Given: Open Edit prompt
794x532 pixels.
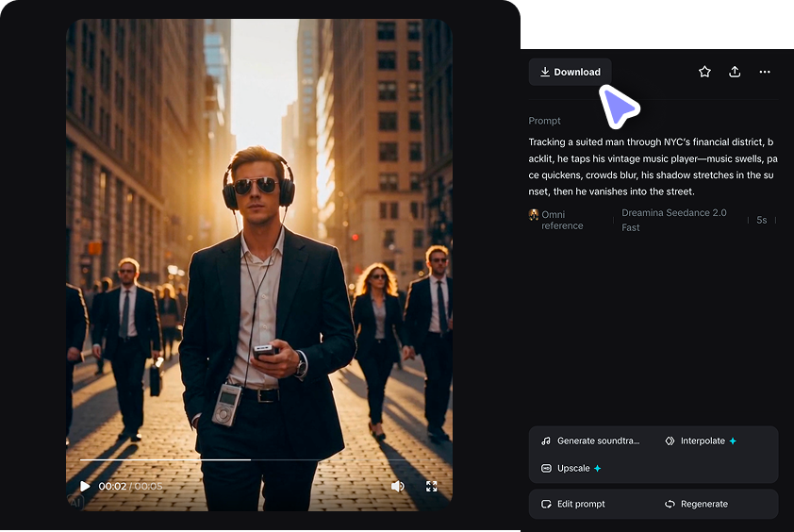Looking at the screenshot, I should click(573, 504).
